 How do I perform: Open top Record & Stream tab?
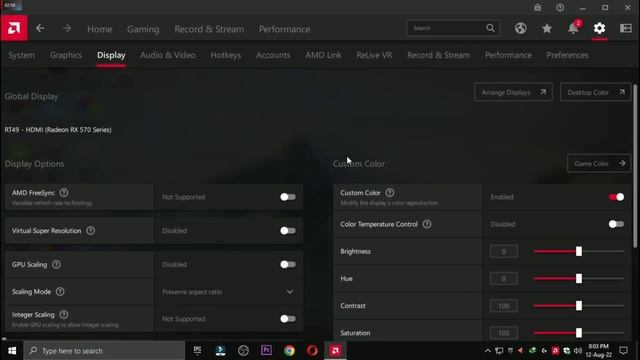pyautogui.click(x=209, y=29)
